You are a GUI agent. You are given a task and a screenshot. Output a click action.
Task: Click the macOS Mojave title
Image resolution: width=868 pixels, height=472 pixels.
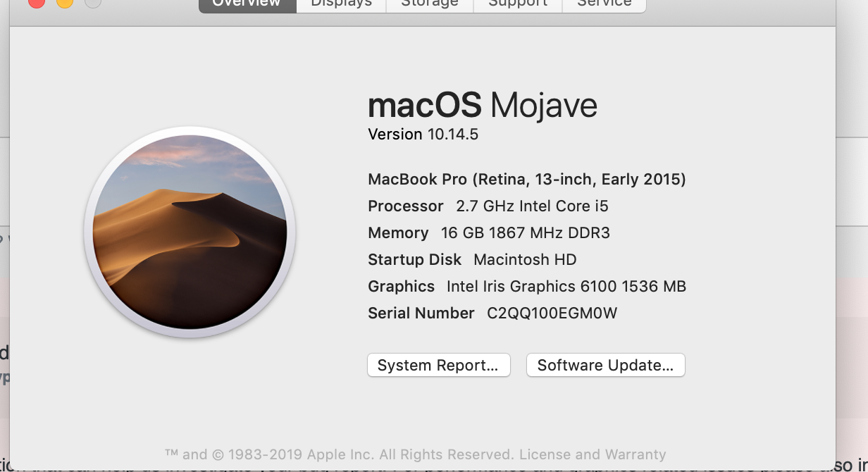click(x=483, y=105)
